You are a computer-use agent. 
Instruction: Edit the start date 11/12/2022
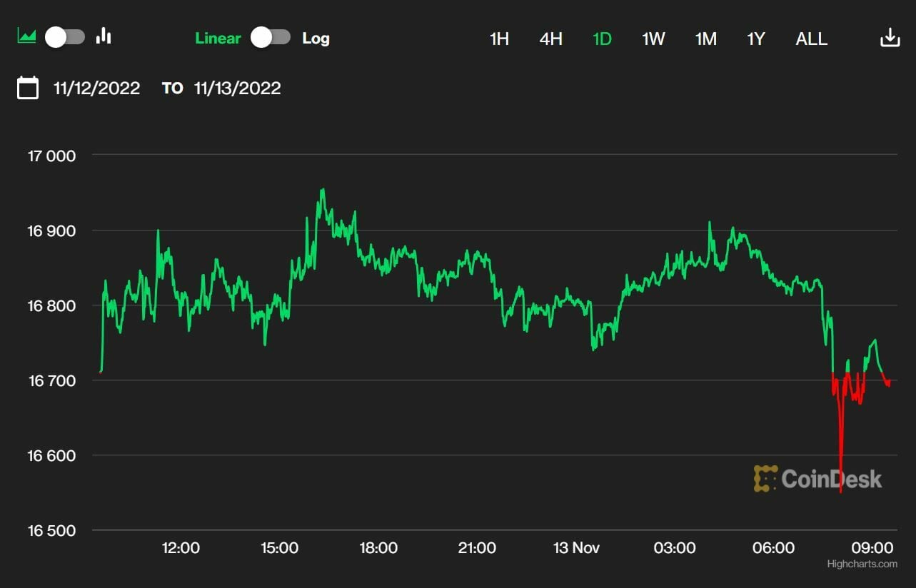(97, 88)
